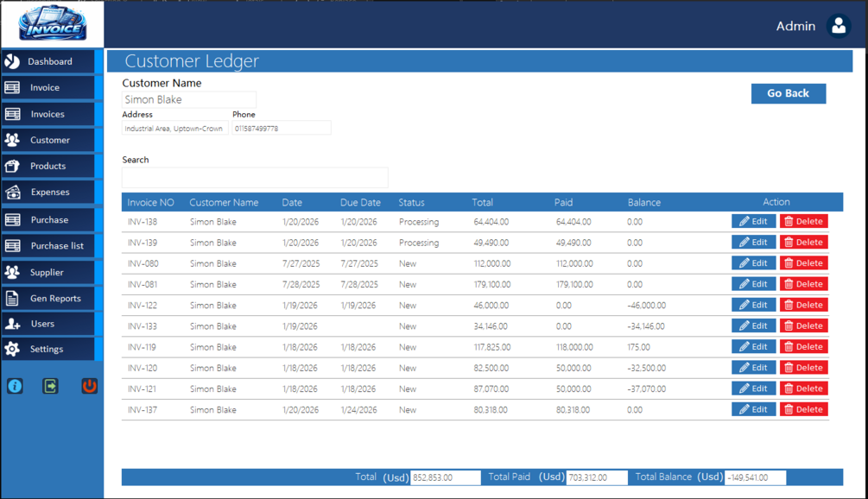Click the Invoice NO column header

point(150,203)
